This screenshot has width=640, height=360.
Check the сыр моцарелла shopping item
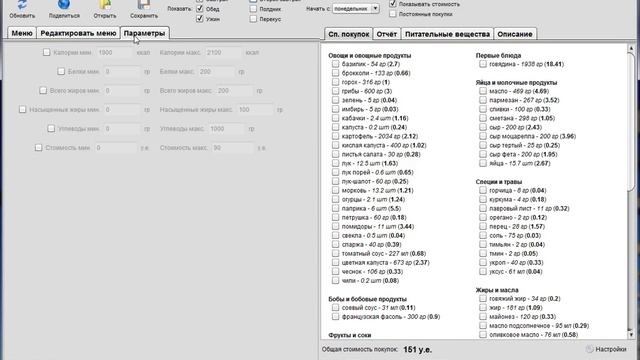point(483,136)
